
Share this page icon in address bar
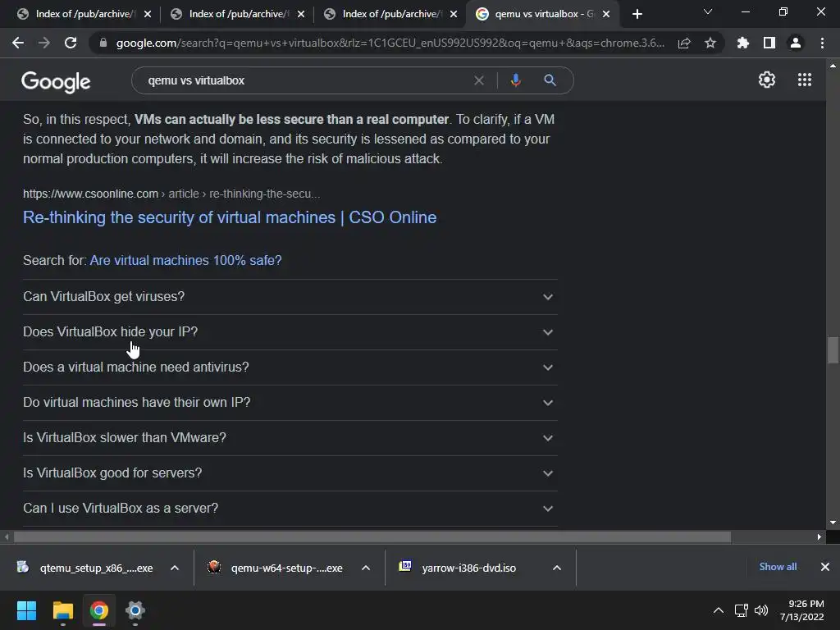(x=684, y=43)
